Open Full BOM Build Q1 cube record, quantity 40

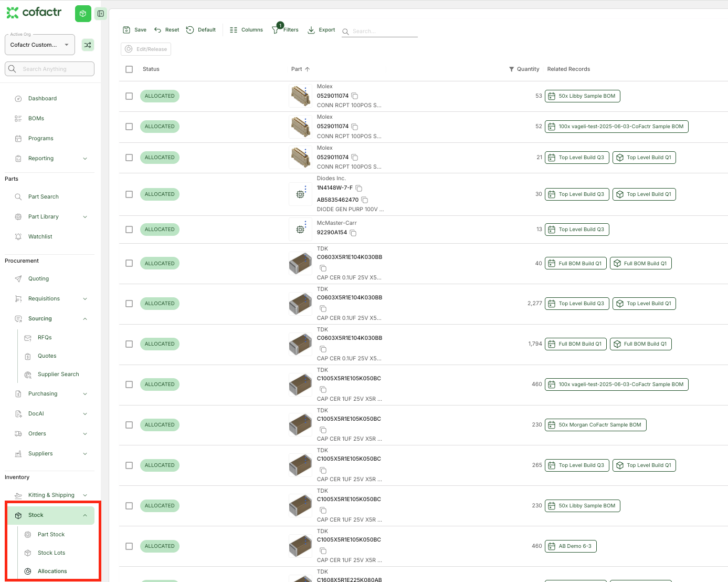click(x=641, y=264)
